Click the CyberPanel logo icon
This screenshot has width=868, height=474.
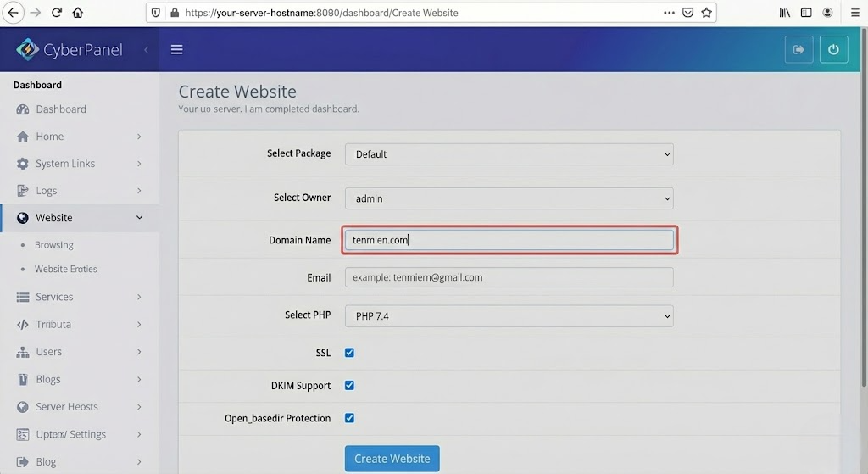tap(28, 49)
